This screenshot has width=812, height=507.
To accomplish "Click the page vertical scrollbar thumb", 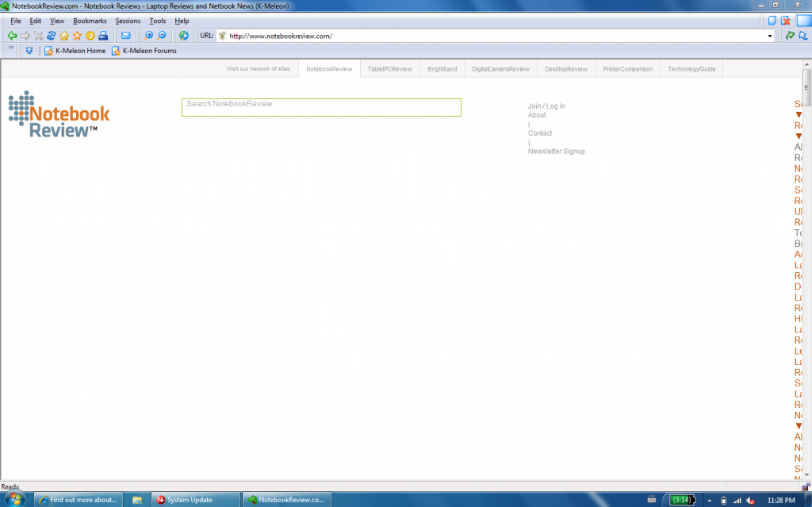I will coord(806,87).
